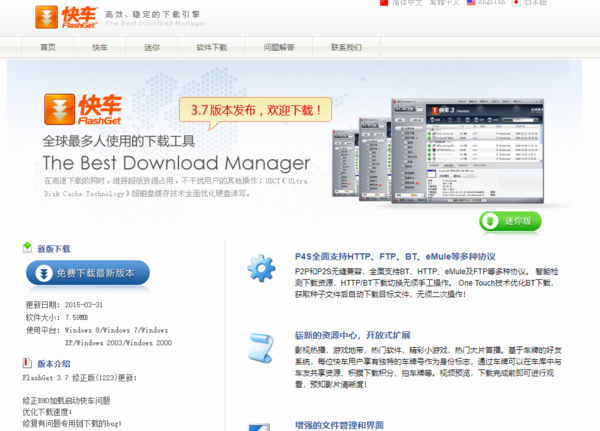Click the 全球最多人使用的下载工具 slogan text
This screenshot has width=600, height=431.
[119, 141]
